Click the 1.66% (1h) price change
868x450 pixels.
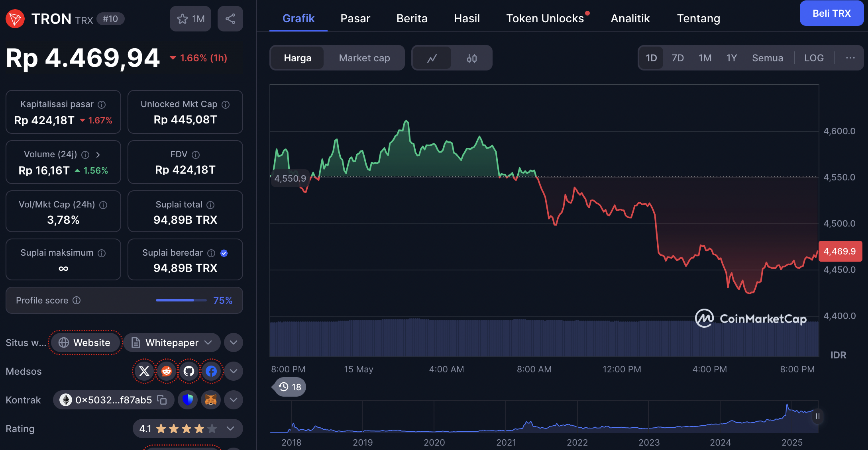[x=198, y=58]
